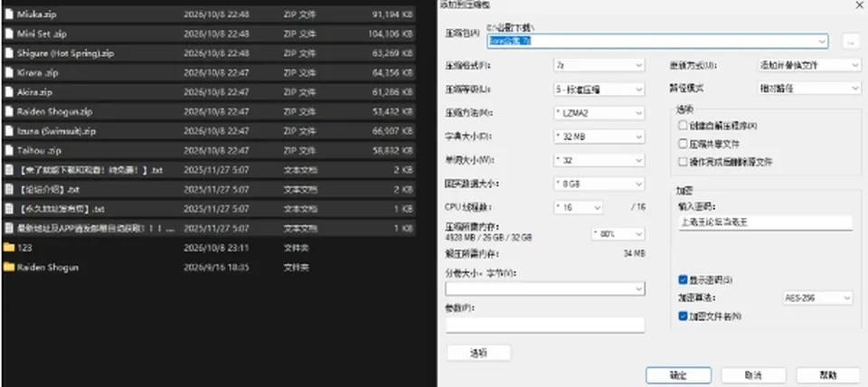
Task: Select the file name Raiden Shogun.zip
Action: [x=55, y=111]
